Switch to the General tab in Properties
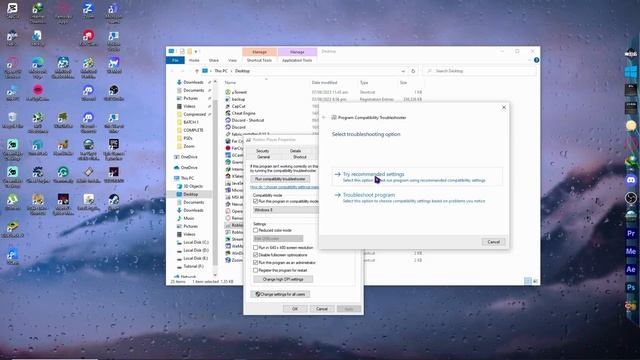 click(263, 157)
